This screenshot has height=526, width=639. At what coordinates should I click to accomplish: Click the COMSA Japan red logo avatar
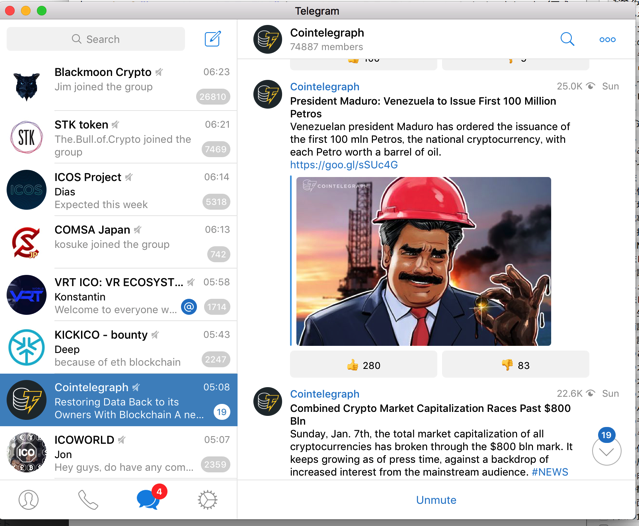(x=26, y=242)
